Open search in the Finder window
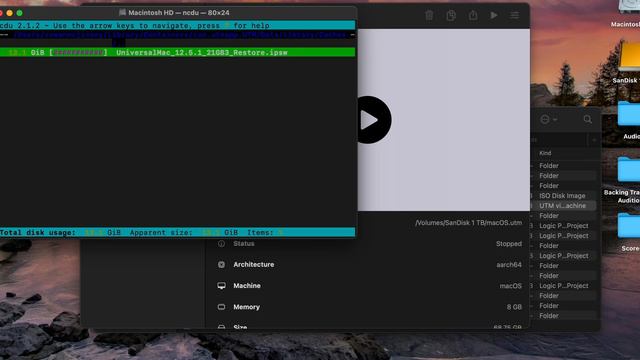This screenshot has width=640, height=360. [x=587, y=119]
